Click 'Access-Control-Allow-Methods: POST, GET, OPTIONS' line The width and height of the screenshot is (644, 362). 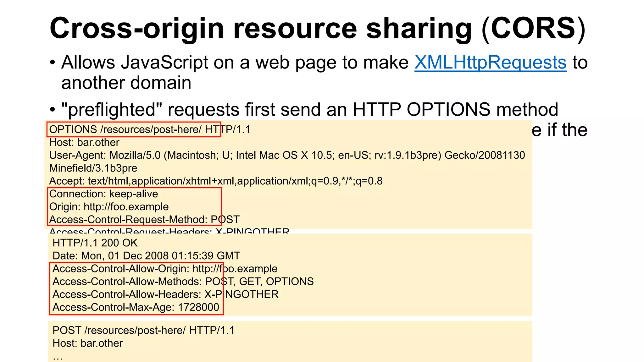pyautogui.click(x=183, y=282)
